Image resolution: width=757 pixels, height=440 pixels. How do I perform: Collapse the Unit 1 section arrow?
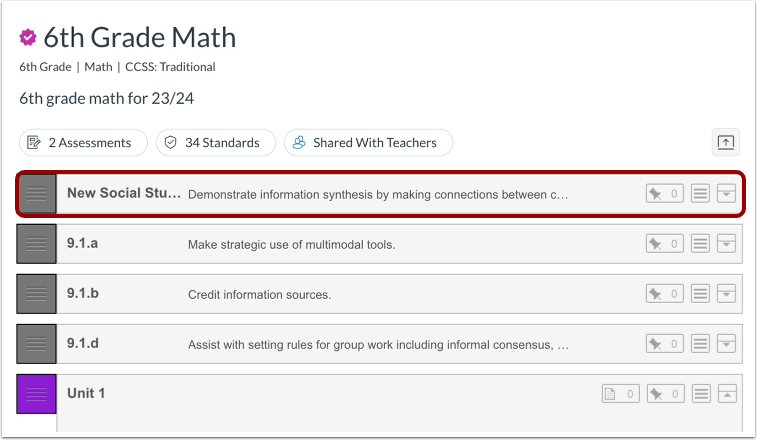(x=727, y=394)
